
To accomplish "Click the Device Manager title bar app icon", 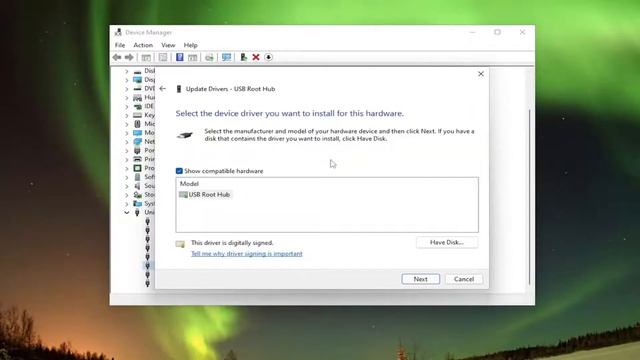I will click(x=118, y=32).
